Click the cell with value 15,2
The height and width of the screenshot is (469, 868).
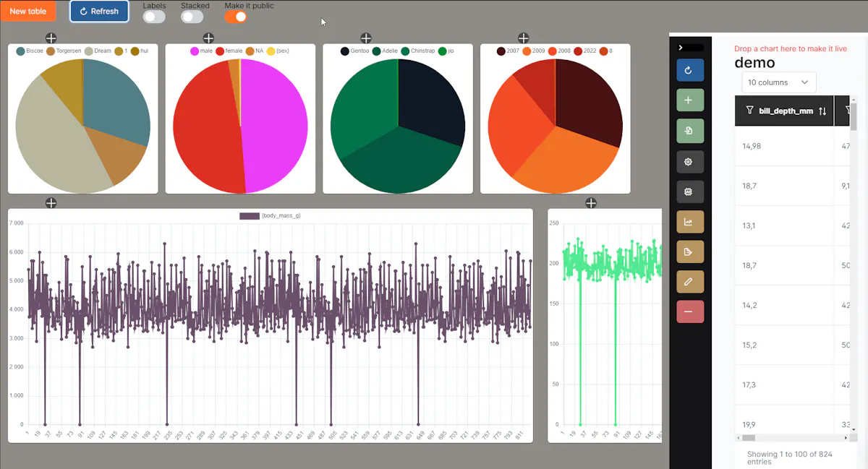point(785,345)
